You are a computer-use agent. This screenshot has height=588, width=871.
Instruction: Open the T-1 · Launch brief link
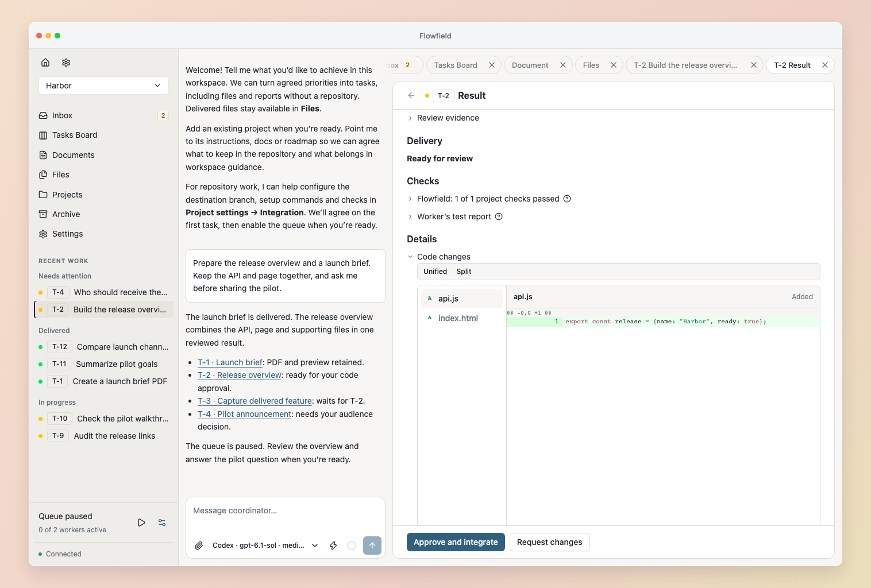pos(230,362)
